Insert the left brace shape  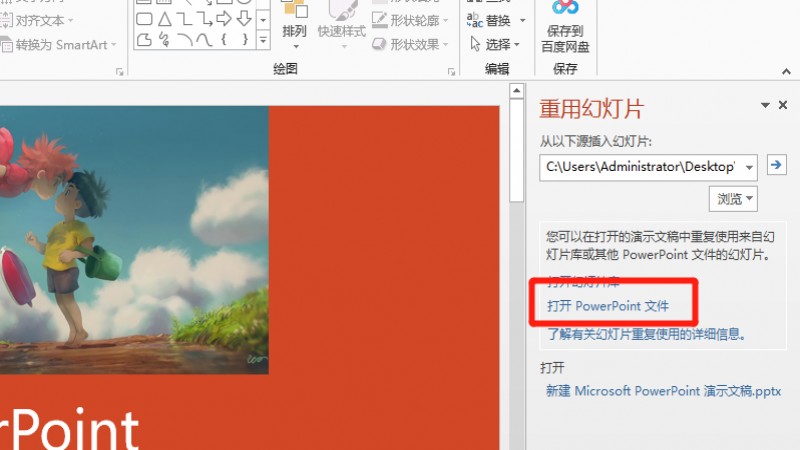pos(224,40)
